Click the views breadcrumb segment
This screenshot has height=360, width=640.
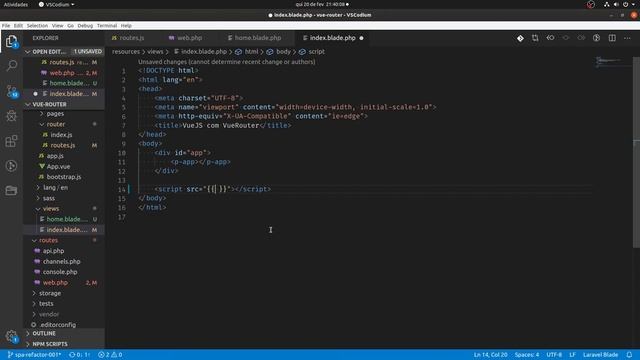[x=155, y=51]
